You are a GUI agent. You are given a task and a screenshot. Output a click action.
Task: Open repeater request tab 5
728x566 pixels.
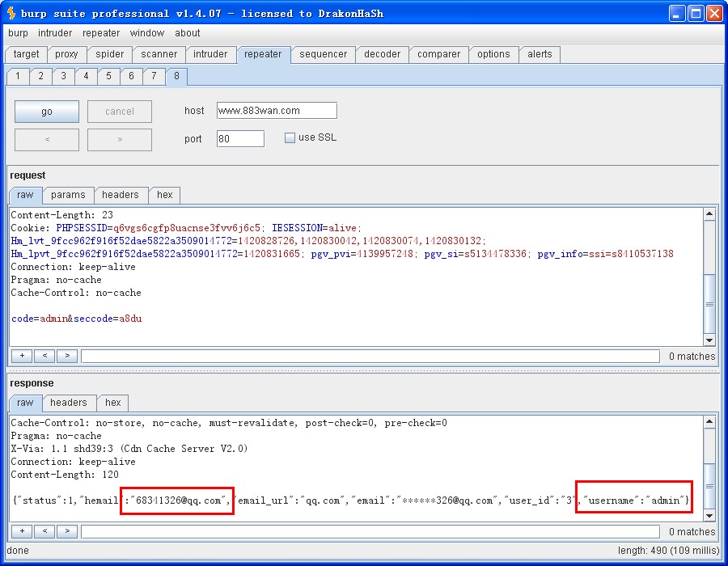(x=108, y=76)
